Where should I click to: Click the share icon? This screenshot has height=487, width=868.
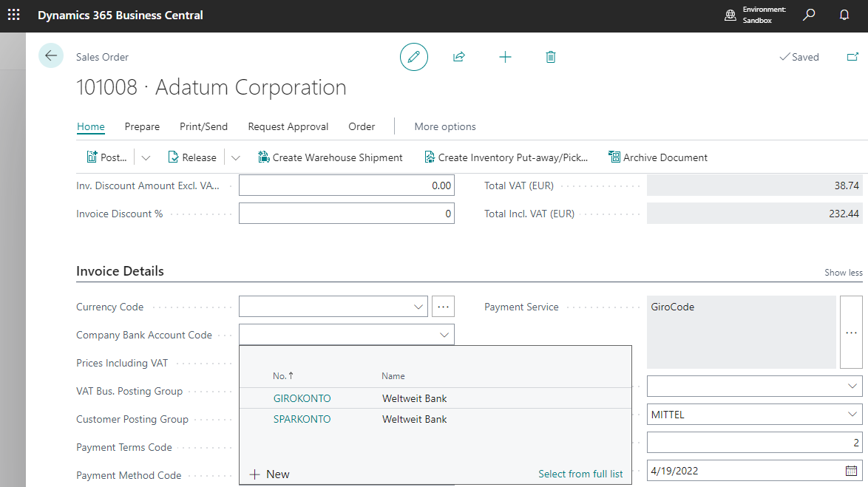click(459, 57)
